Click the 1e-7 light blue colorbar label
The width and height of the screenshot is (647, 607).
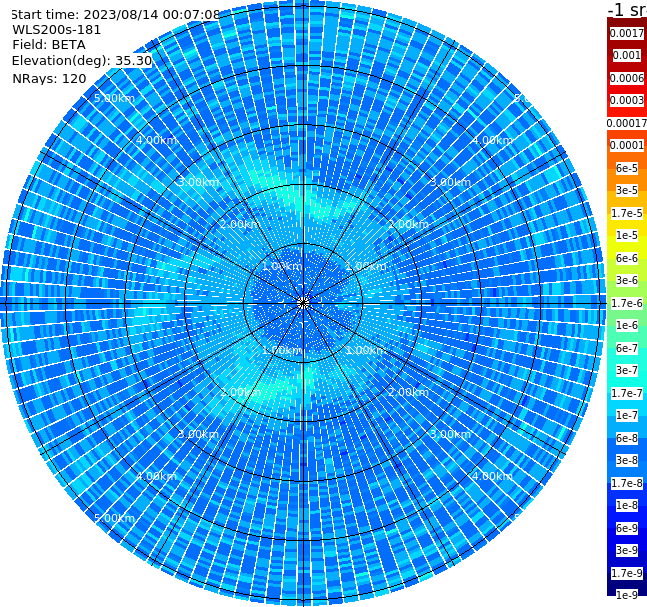(627, 415)
